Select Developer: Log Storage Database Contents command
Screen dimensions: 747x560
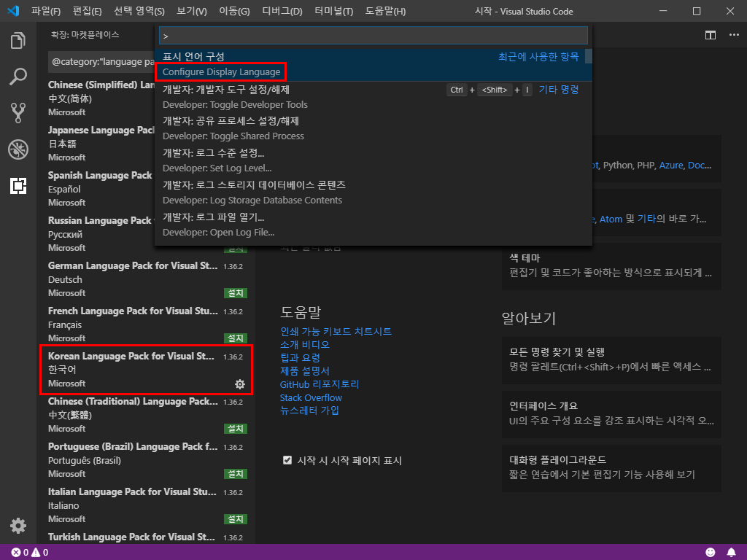[x=373, y=192]
